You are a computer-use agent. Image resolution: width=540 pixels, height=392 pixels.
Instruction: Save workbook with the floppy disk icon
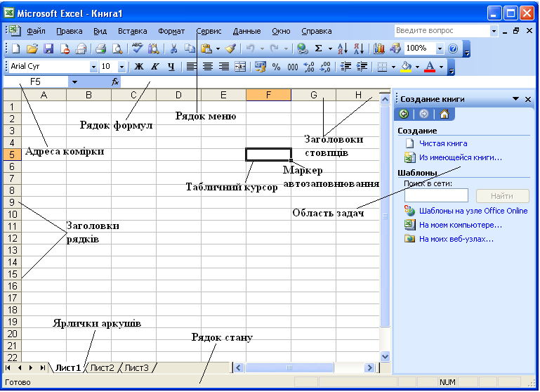click(48, 48)
